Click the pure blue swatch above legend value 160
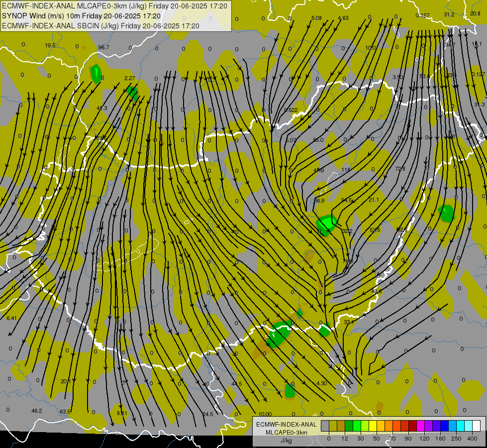Image resolution: width=487 pixels, height=448 pixels. point(445,426)
